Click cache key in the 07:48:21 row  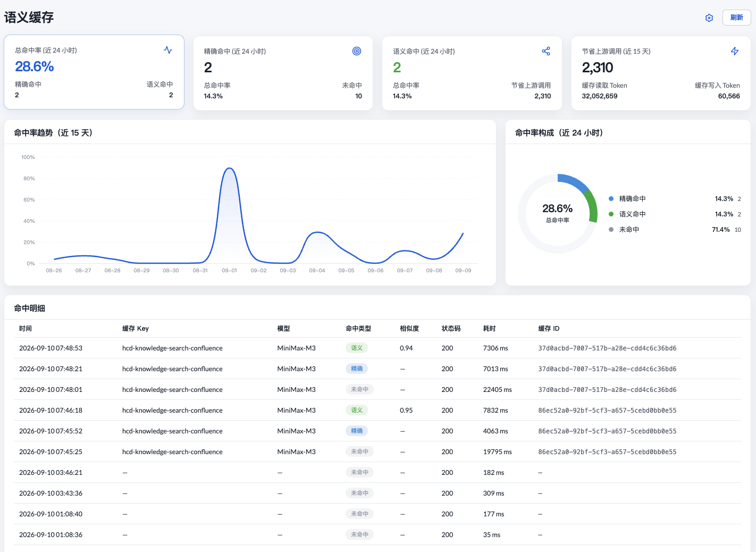172,369
